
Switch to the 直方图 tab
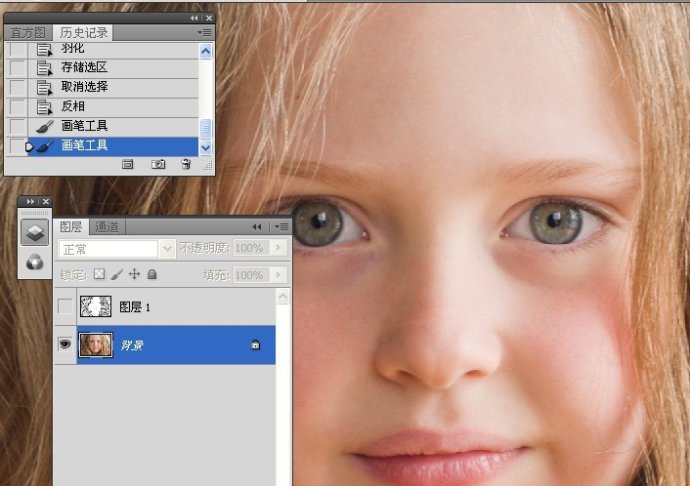click(28, 33)
